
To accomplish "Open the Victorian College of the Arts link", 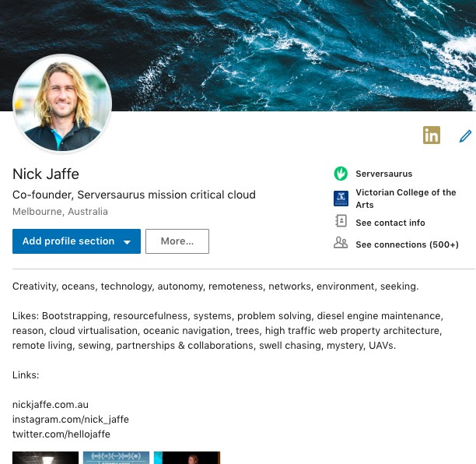I will (x=406, y=199).
